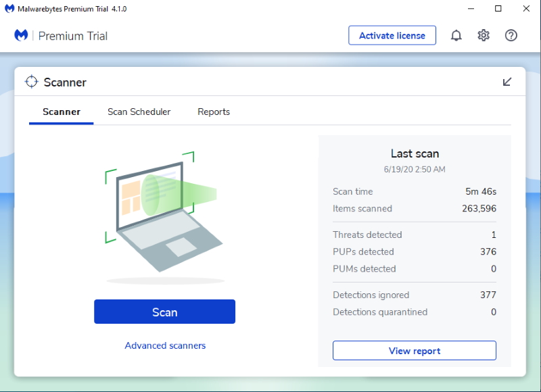This screenshot has width=541, height=392.
Task: Click the title bar Malwarebytes app icon
Action: (7, 9)
